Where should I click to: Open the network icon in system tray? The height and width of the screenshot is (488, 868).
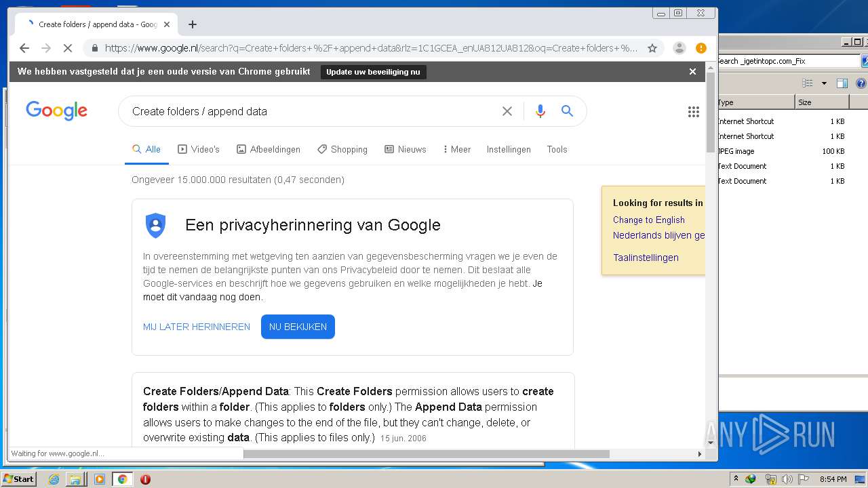click(x=770, y=479)
